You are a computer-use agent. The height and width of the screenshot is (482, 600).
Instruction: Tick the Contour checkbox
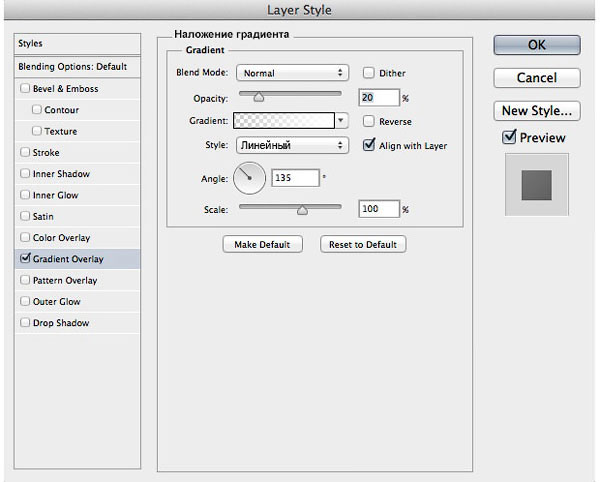[x=37, y=110]
